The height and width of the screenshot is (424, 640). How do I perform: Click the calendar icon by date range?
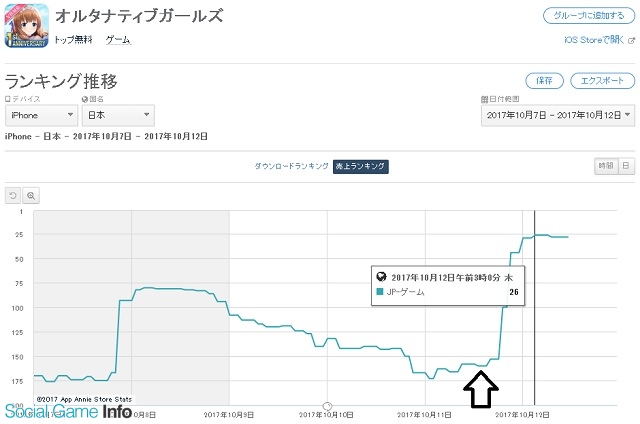pos(484,99)
